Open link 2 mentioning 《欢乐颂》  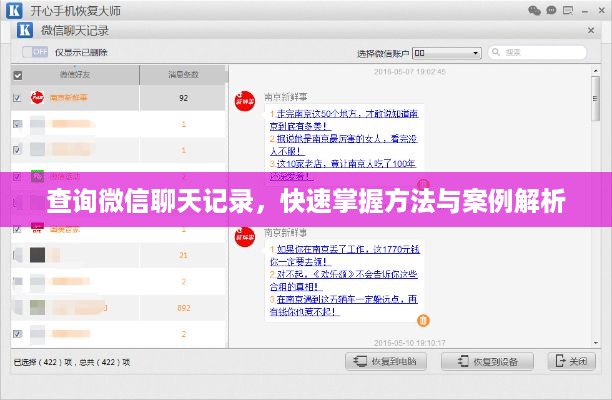[x=343, y=280]
